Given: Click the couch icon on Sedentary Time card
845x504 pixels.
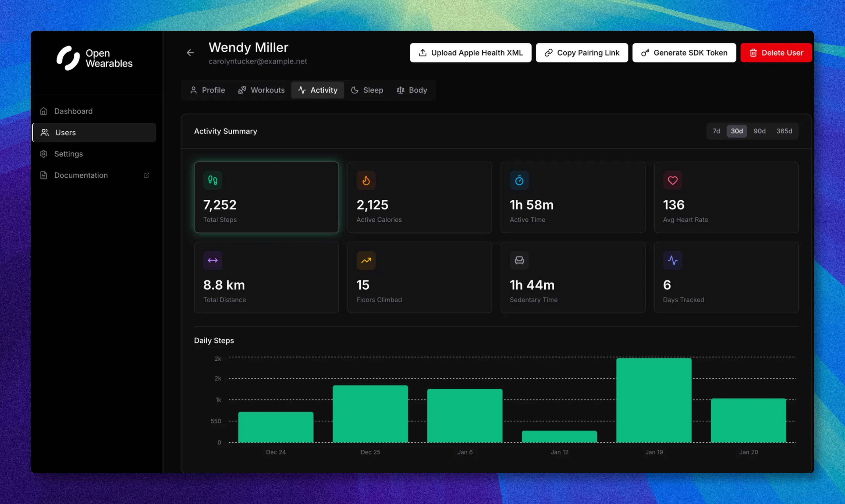Looking at the screenshot, I should 519,260.
